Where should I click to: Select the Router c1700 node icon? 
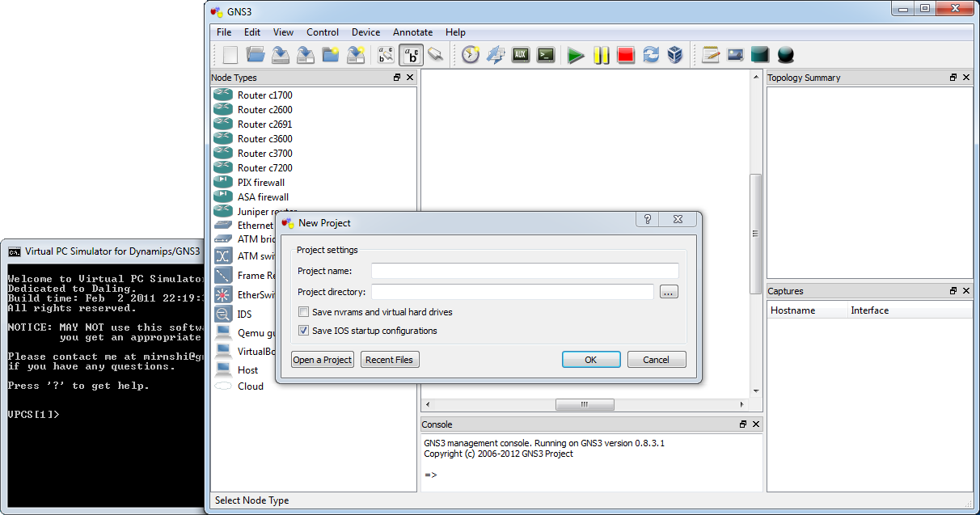(x=223, y=95)
